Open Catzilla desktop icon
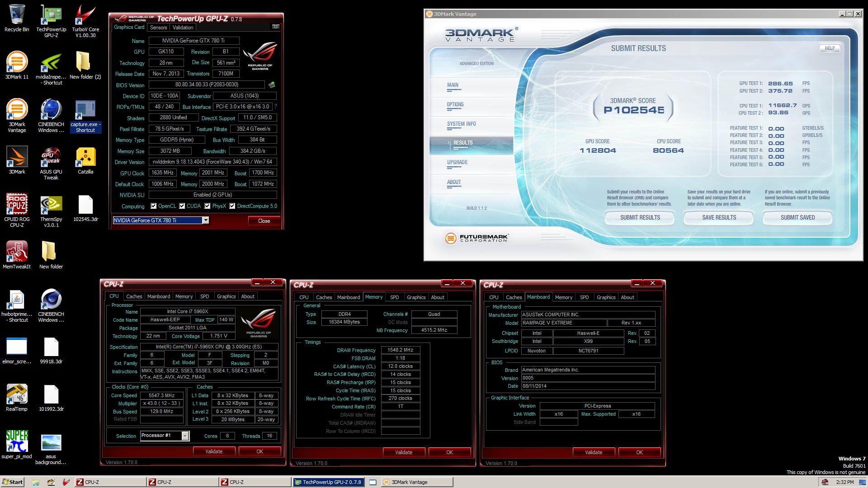This screenshot has width=868, height=488. pos(85,160)
